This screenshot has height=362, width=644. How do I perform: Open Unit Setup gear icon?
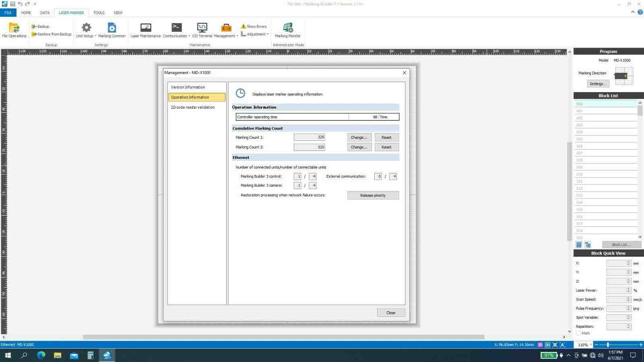[86, 28]
